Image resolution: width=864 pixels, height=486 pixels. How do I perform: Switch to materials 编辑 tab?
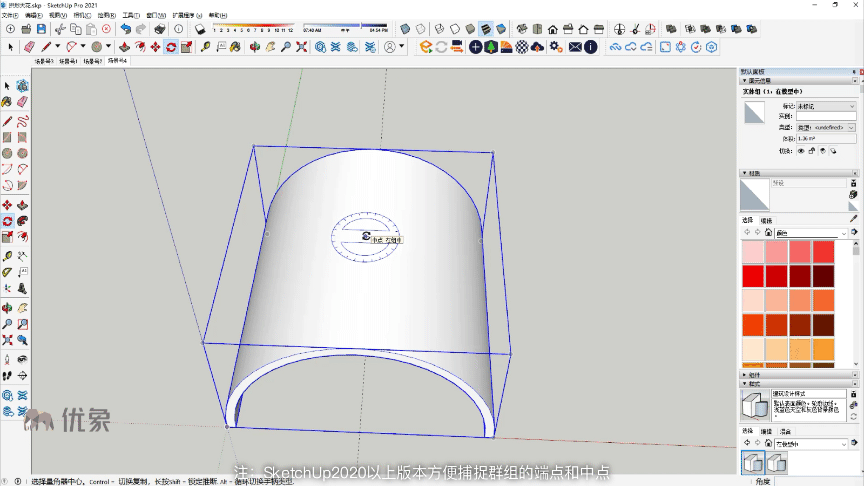tap(766, 220)
